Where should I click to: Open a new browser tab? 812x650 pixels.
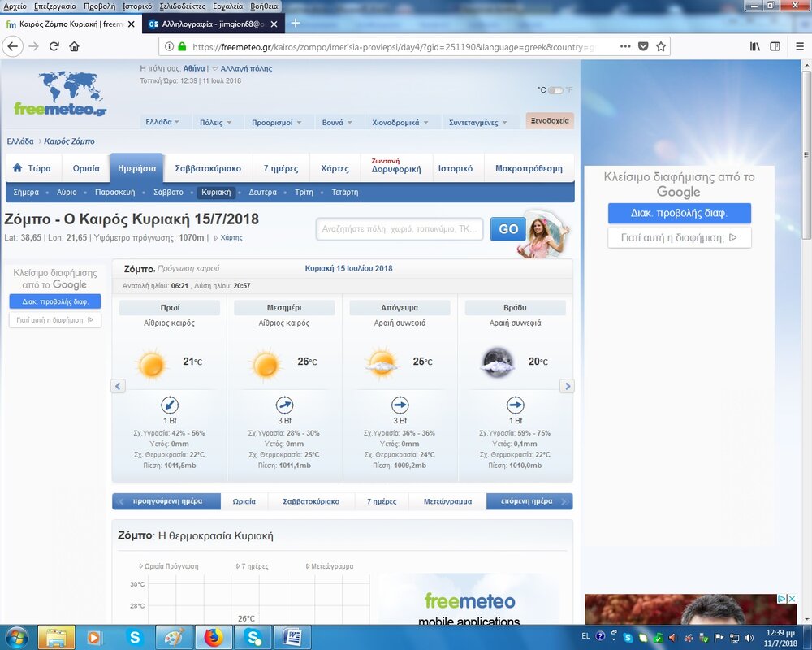296,24
